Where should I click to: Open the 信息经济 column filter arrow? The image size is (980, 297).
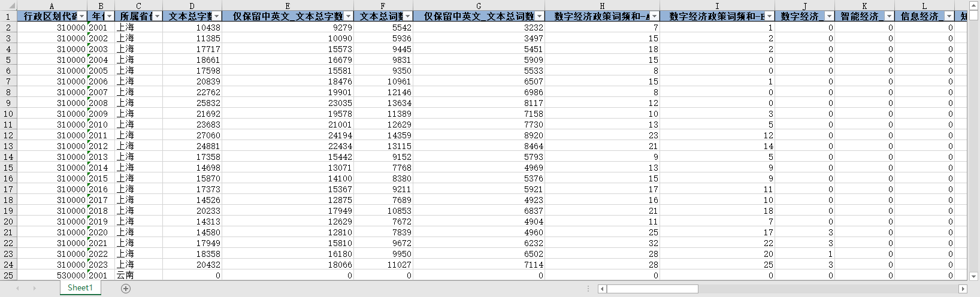pyautogui.click(x=949, y=17)
